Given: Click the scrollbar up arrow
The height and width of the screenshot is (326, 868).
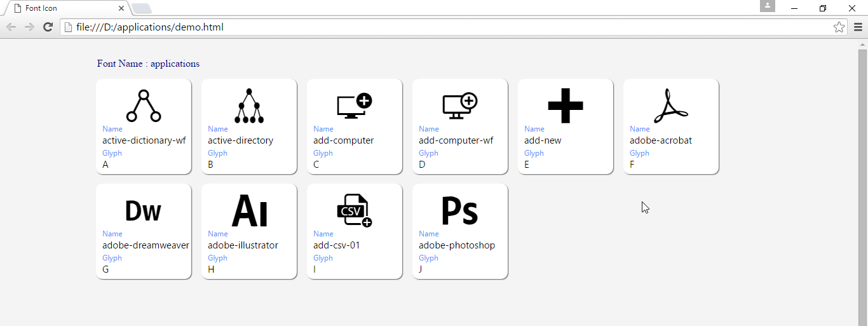Looking at the screenshot, I should [x=862, y=44].
